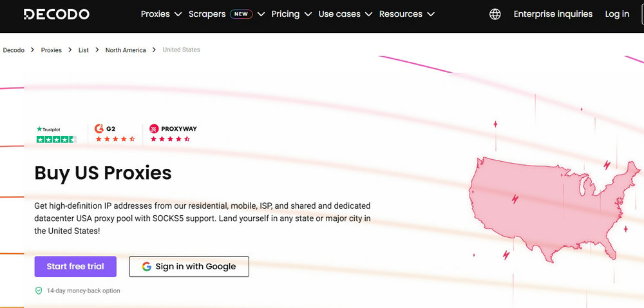The height and width of the screenshot is (308, 644).
Task: Expand the Proxies menu chevron
Action: [178, 14]
